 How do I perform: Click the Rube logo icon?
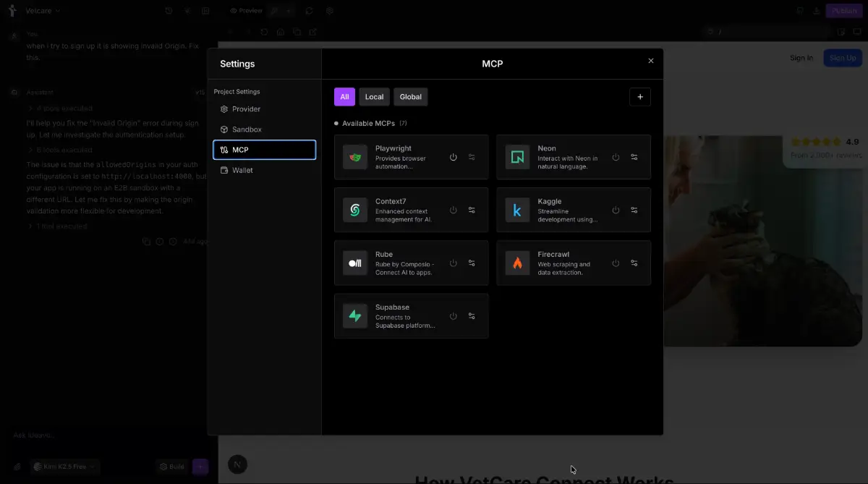pos(355,263)
